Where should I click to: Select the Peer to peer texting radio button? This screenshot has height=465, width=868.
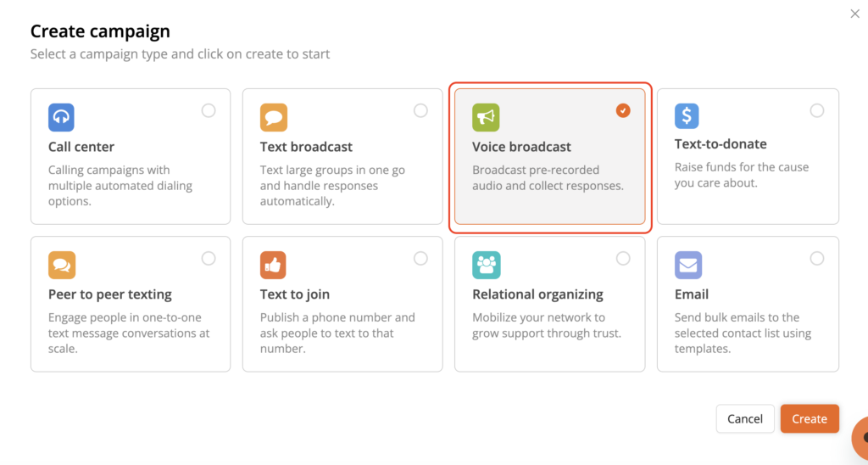coord(209,258)
